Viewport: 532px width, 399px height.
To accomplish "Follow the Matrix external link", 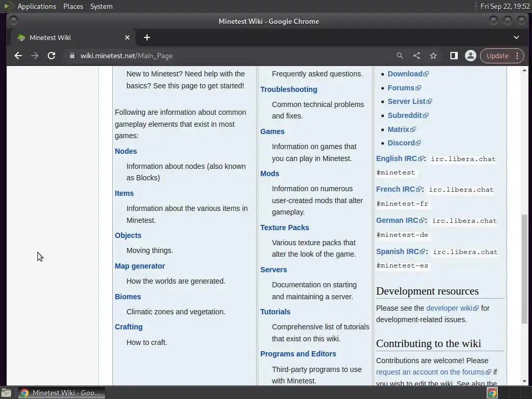I will pos(402,129).
